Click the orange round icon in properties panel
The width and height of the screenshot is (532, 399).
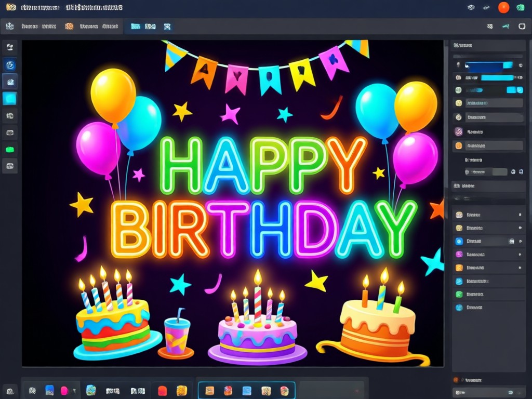coord(459,146)
